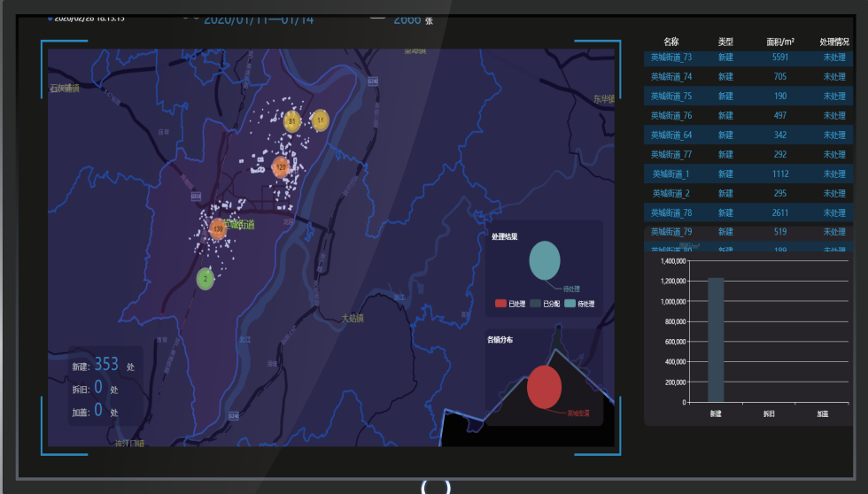Image resolution: width=868 pixels, height=494 pixels.
Task: Click the teal 待处理 pie chart circle
Action: click(x=545, y=260)
